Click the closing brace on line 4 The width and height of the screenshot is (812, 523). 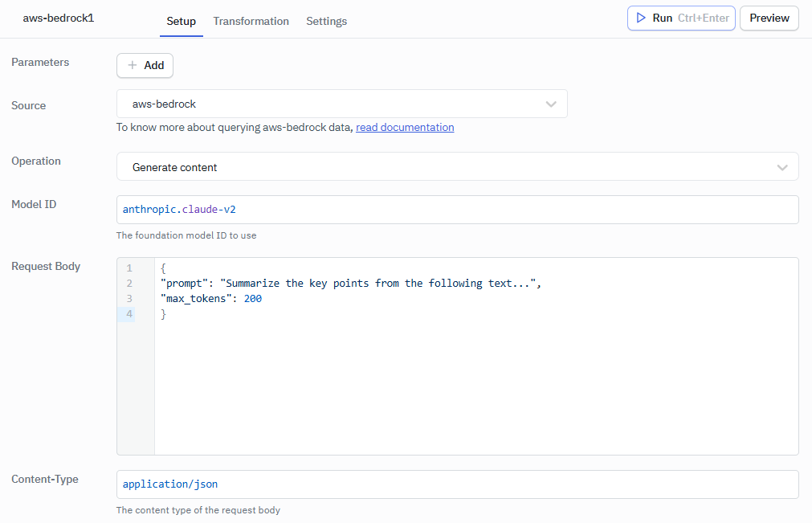coord(163,314)
